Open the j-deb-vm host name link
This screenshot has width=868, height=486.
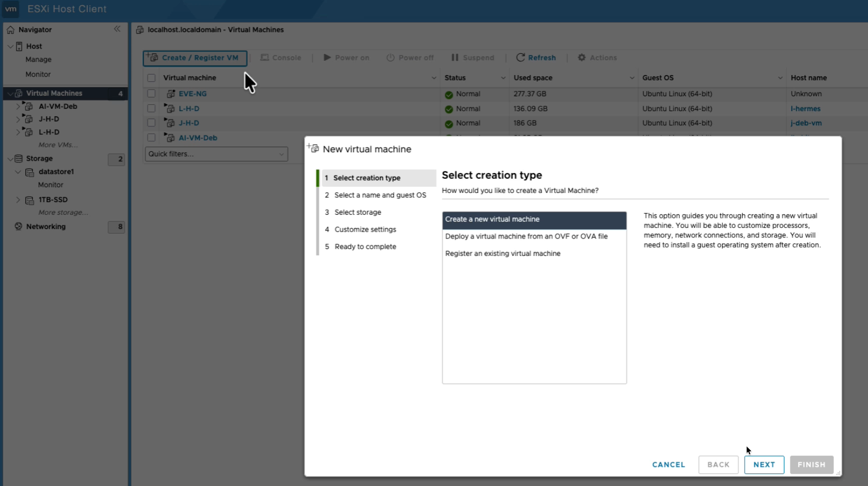pos(806,123)
